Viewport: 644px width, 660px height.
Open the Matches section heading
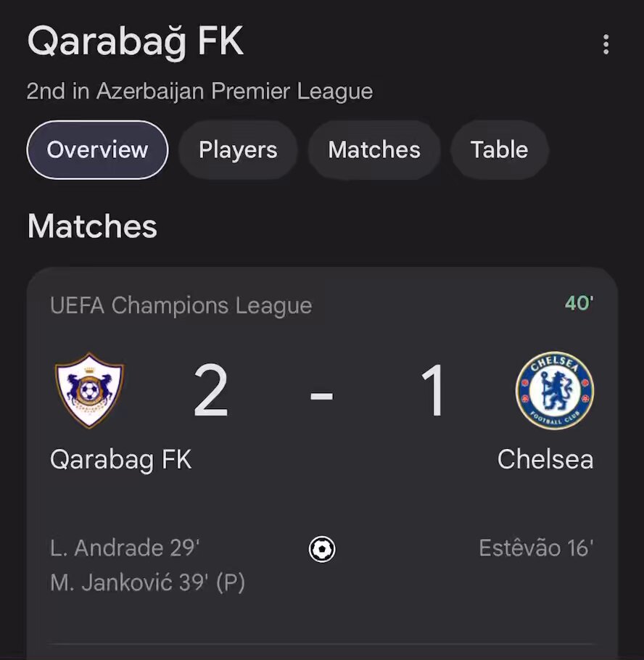[x=92, y=226]
